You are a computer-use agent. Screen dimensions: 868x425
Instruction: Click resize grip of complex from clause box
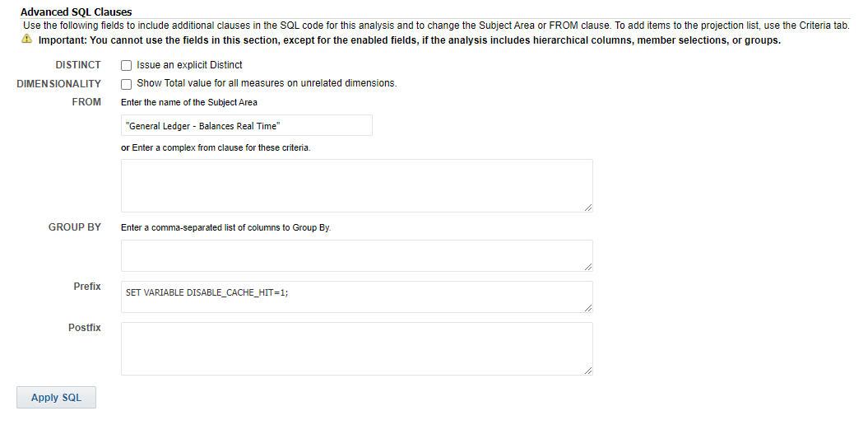[588, 208]
